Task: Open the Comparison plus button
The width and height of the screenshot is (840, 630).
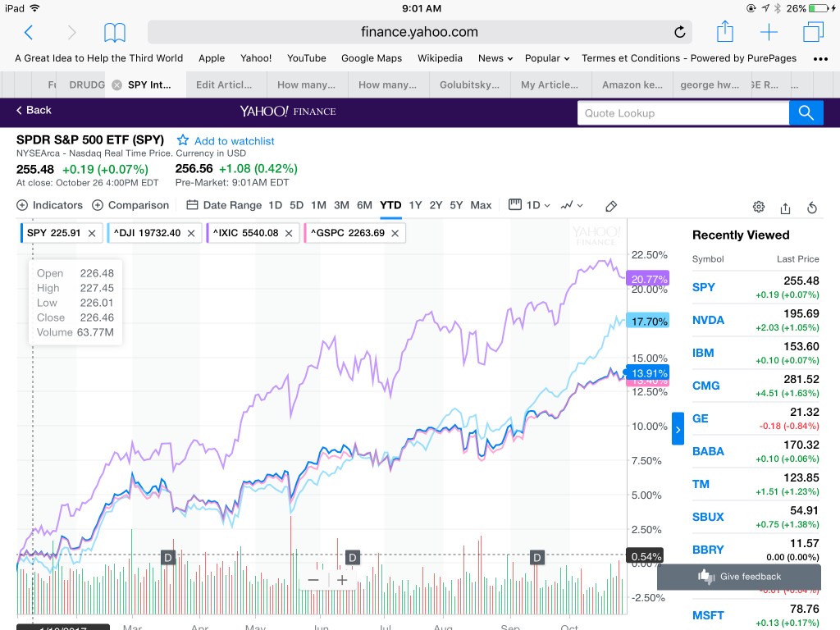Action: click(x=98, y=205)
